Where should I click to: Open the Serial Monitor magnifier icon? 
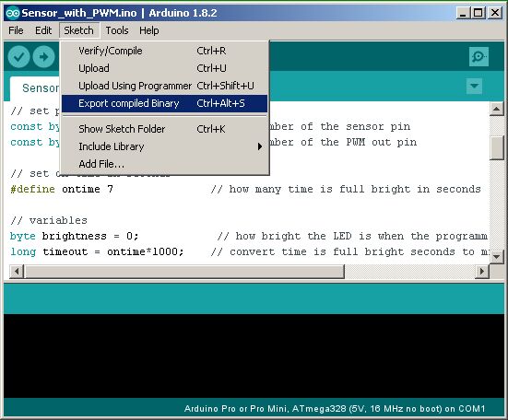(478, 56)
